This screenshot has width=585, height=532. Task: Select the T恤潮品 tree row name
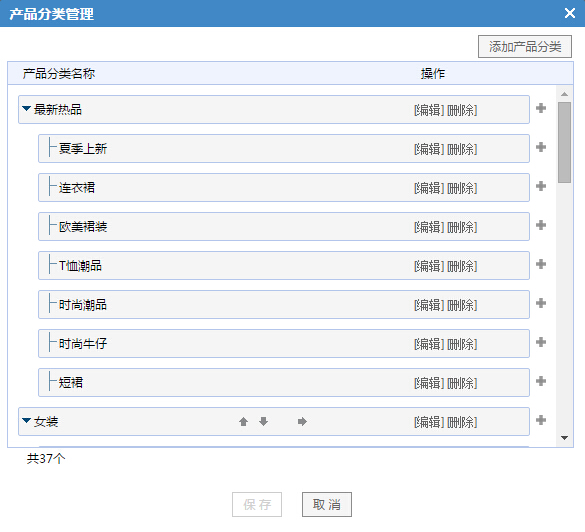[80, 266]
